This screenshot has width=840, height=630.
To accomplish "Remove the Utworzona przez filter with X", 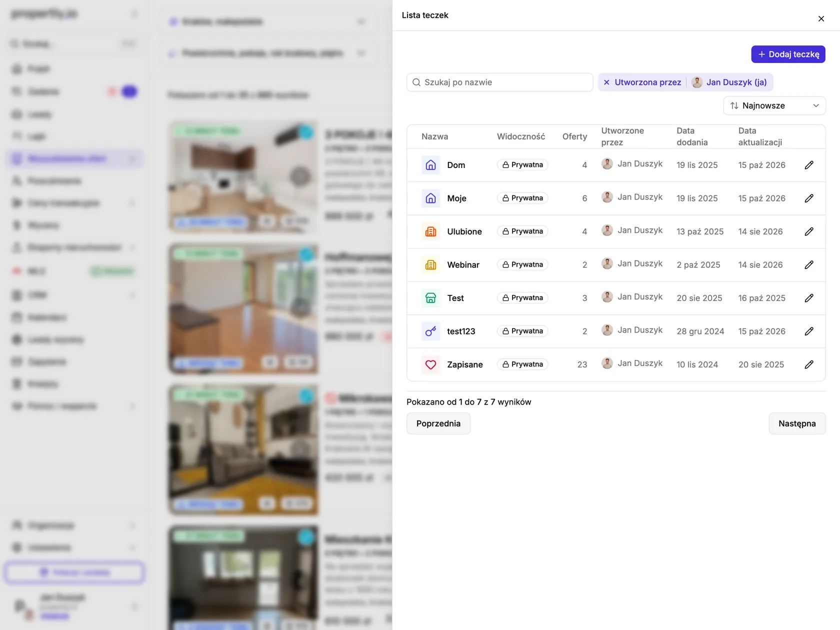I will (x=606, y=82).
